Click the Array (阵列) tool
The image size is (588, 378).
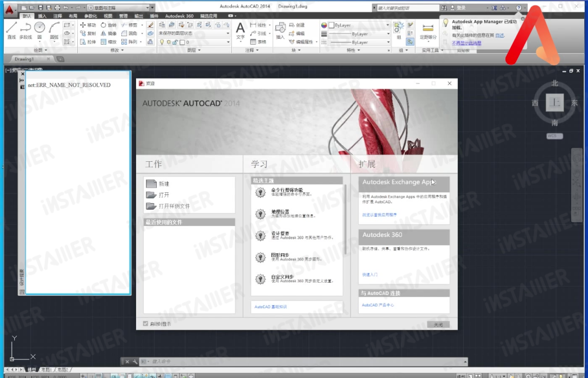pos(129,42)
